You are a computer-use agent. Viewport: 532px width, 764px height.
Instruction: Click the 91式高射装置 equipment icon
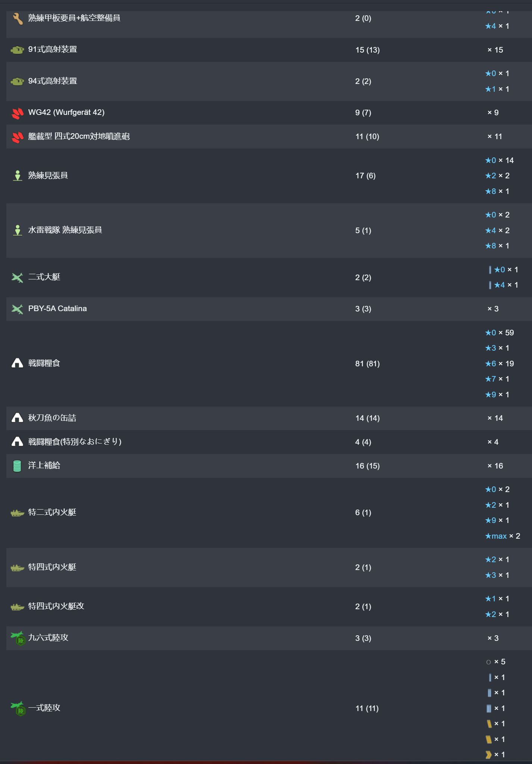[x=18, y=50]
